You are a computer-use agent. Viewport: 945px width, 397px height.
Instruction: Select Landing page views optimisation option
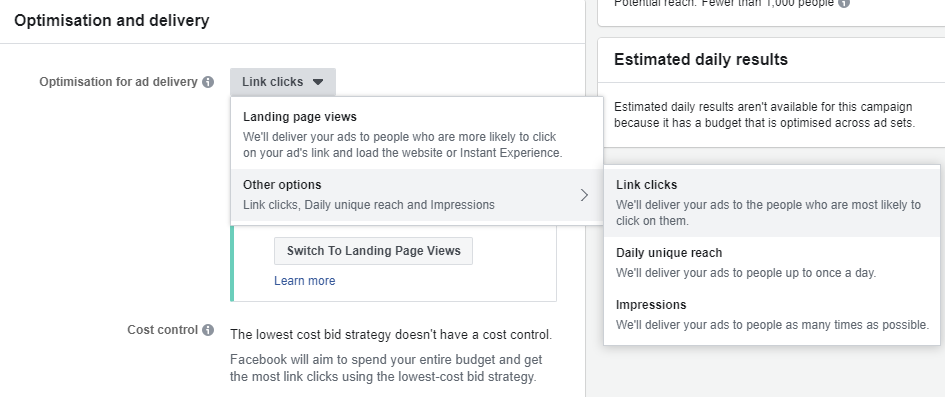coord(416,134)
